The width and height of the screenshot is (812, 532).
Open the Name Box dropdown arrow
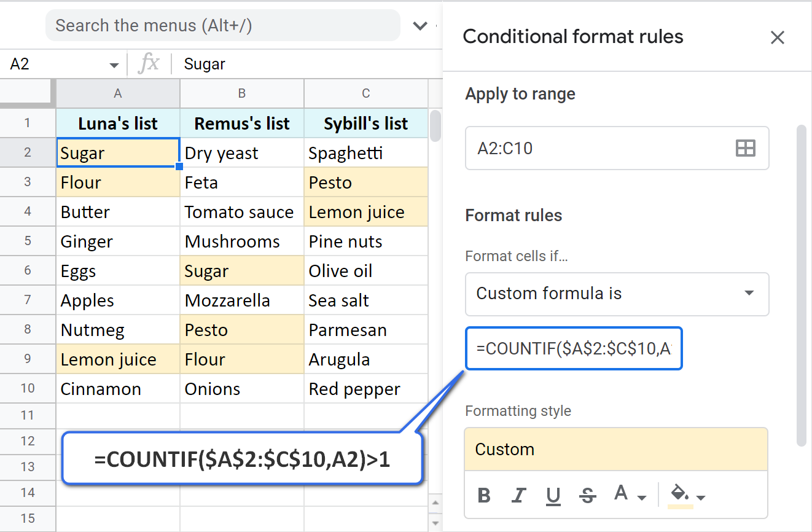pyautogui.click(x=113, y=64)
